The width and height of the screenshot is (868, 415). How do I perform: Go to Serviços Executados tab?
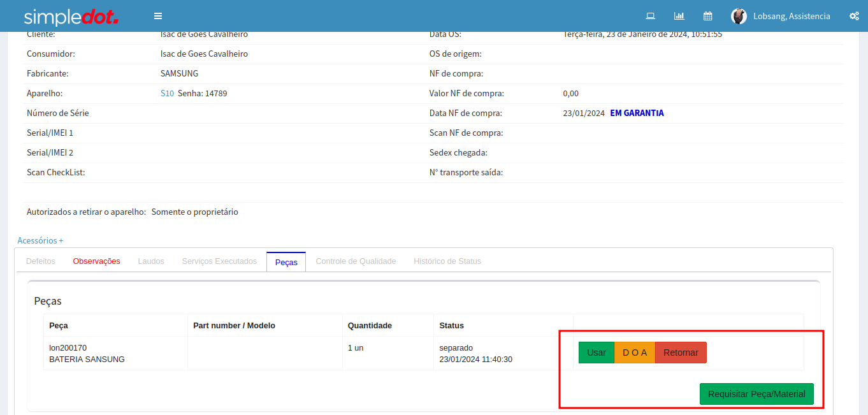coord(219,261)
